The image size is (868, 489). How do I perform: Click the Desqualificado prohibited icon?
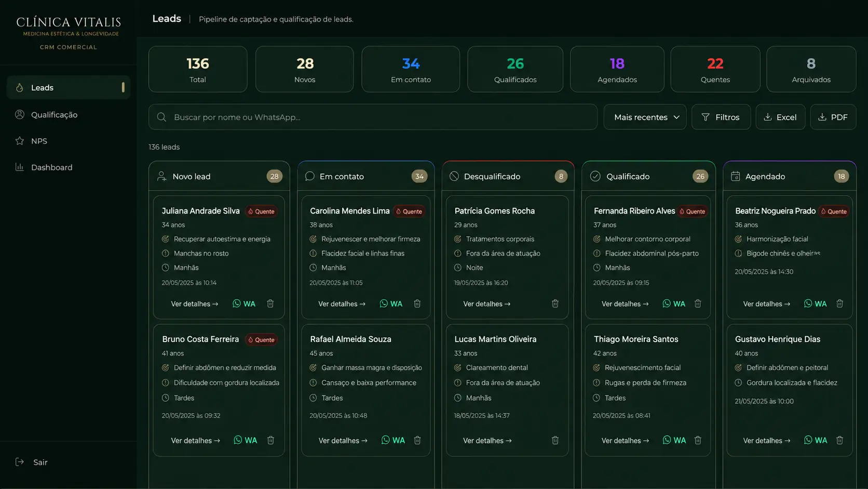tap(454, 176)
